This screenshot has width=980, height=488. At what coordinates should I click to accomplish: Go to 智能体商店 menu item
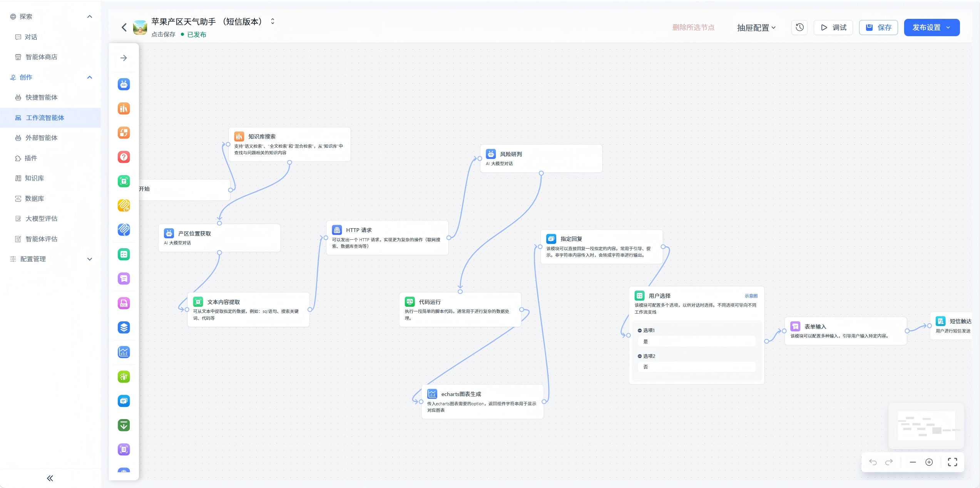[41, 57]
